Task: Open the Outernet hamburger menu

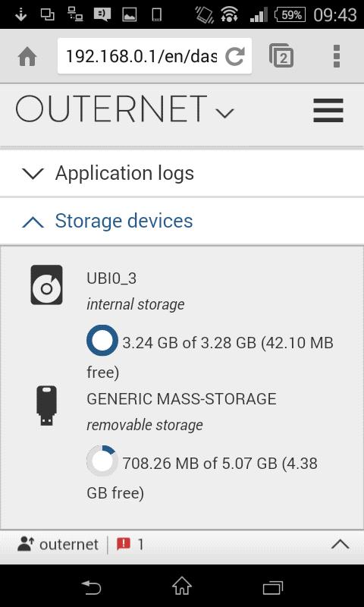Action: coord(328,110)
